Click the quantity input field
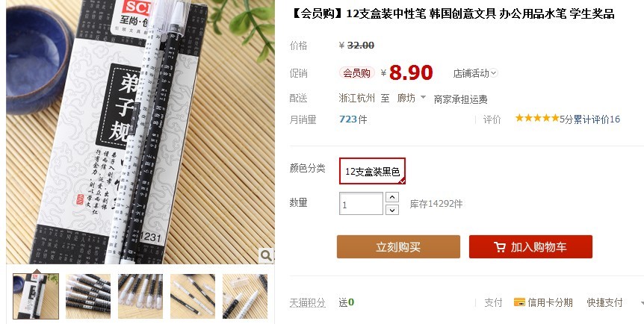 pos(361,203)
